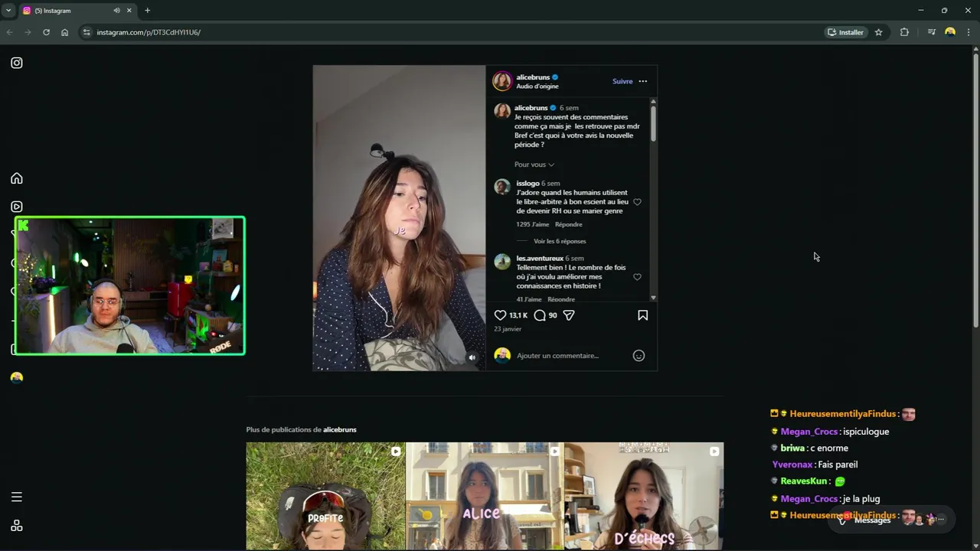
Task: Click the Installer app button
Action: [845, 32]
